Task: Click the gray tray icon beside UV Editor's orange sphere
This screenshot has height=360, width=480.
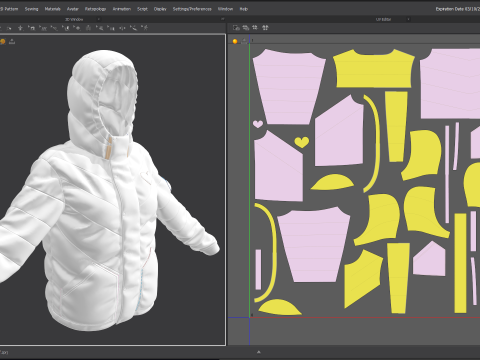Action: tap(244, 41)
